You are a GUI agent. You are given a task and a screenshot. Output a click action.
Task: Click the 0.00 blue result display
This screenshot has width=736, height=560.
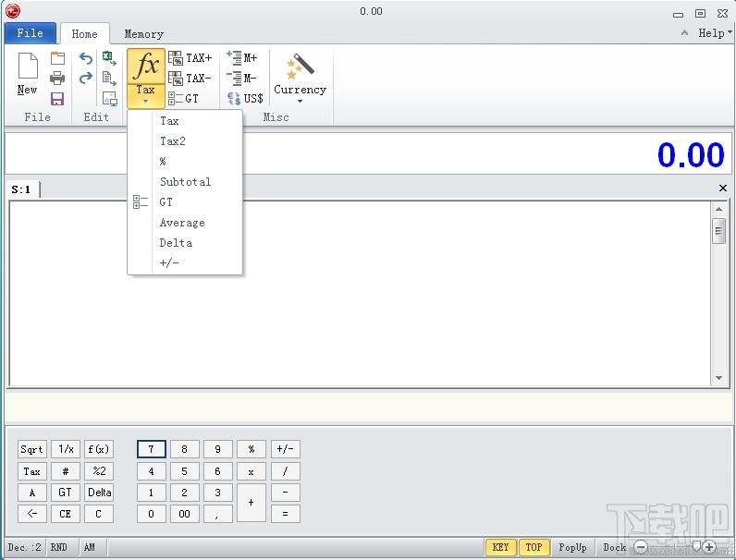coord(691,154)
